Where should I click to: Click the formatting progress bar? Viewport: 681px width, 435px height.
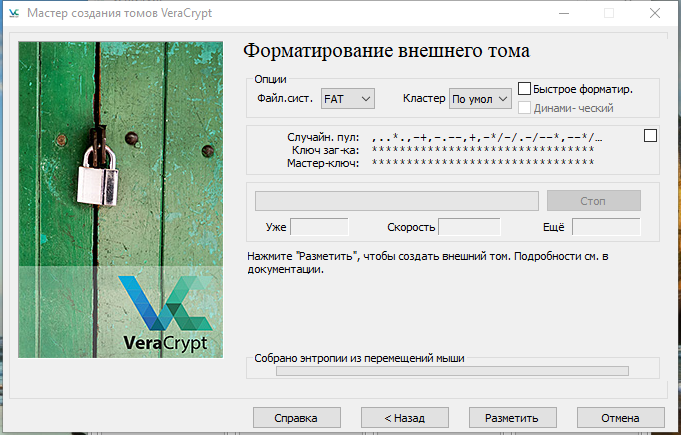click(397, 201)
